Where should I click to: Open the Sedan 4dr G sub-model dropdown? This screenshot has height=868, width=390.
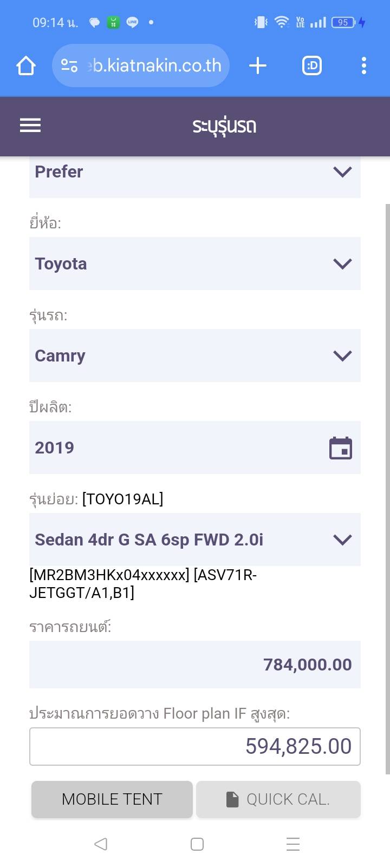point(195,540)
